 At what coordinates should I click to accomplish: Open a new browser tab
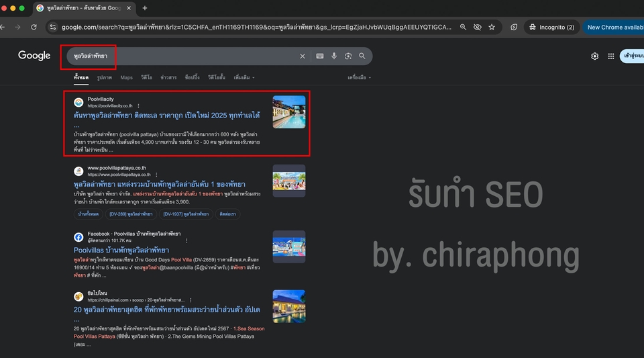[145, 8]
